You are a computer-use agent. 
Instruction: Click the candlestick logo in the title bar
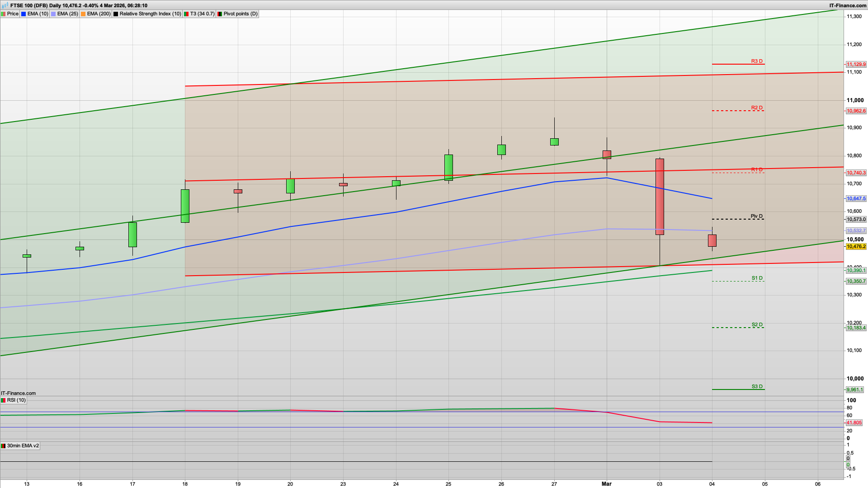click(x=5, y=5)
